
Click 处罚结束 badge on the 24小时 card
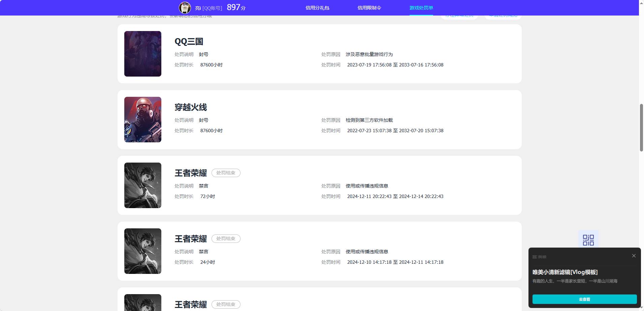(226, 238)
